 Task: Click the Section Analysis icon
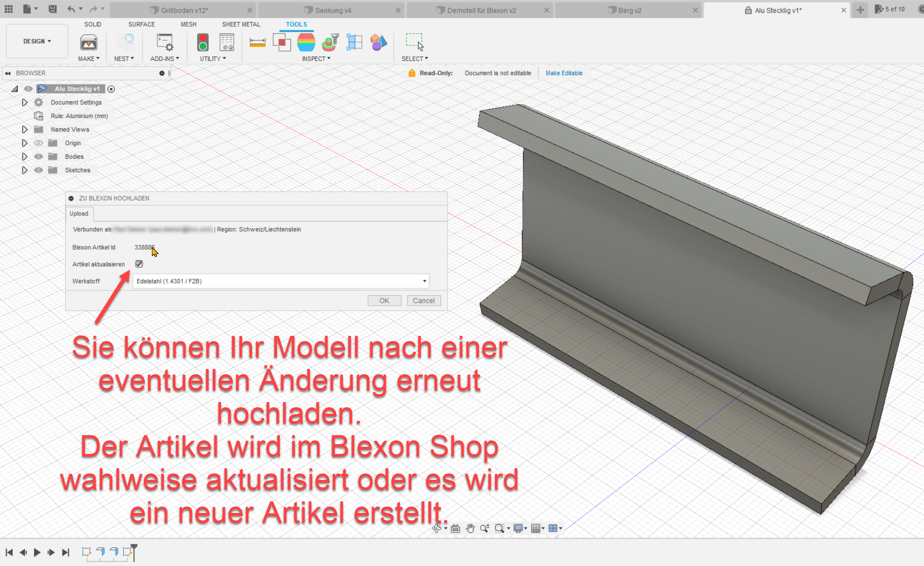click(x=354, y=42)
